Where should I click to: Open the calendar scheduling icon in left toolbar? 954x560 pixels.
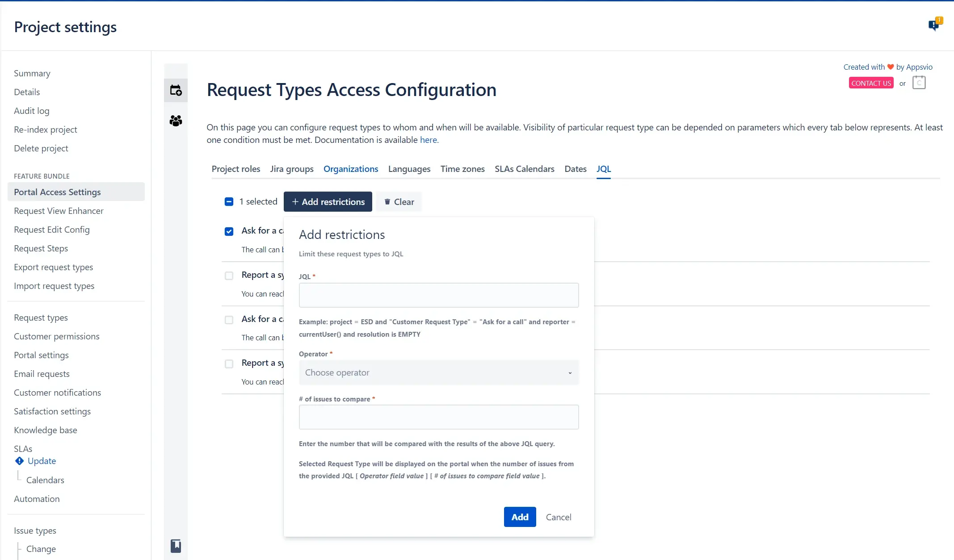pos(176,90)
